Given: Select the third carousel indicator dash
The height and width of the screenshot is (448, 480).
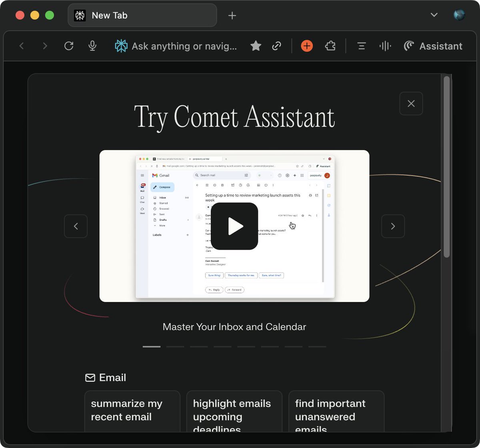Looking at the screenshot, I should pyautogui.click(x=199, y=346).
